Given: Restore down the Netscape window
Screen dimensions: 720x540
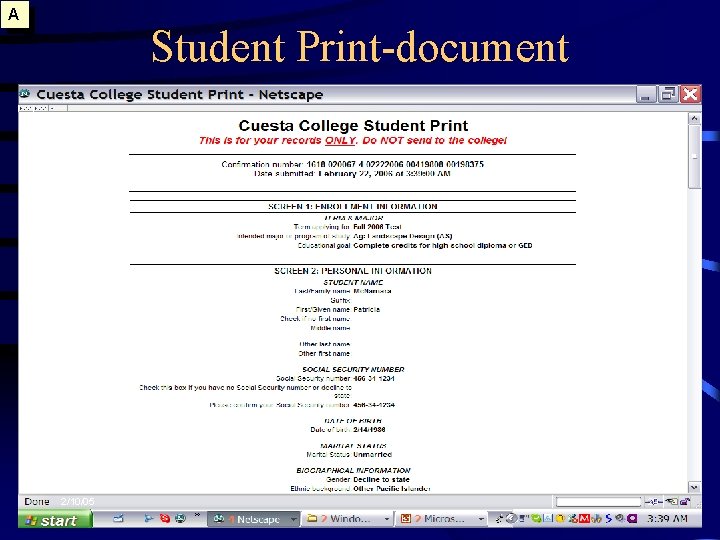Looking at the screenshot, I should (668, 94).
